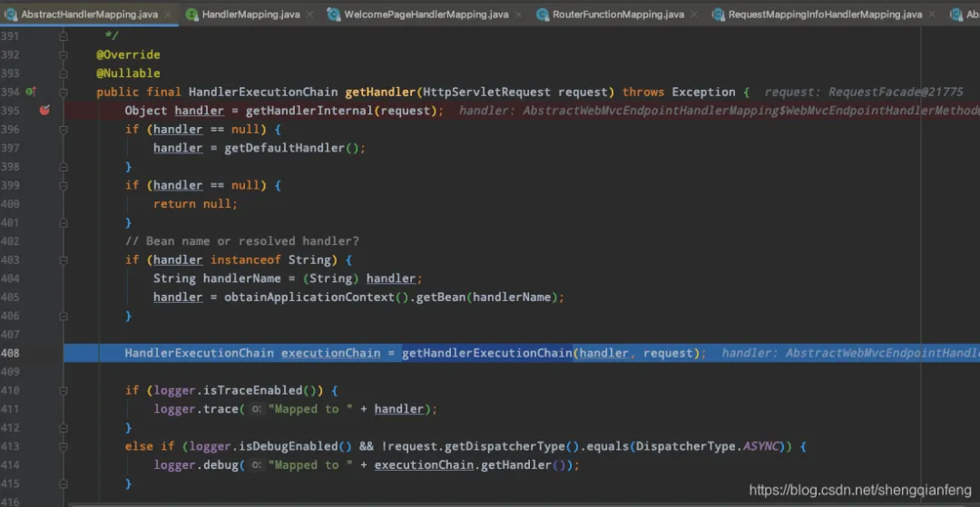The height and width of the screenshot is (507, 980).
Task: Click the fold end marker at line 398
Action: click(x=64, y=167)
